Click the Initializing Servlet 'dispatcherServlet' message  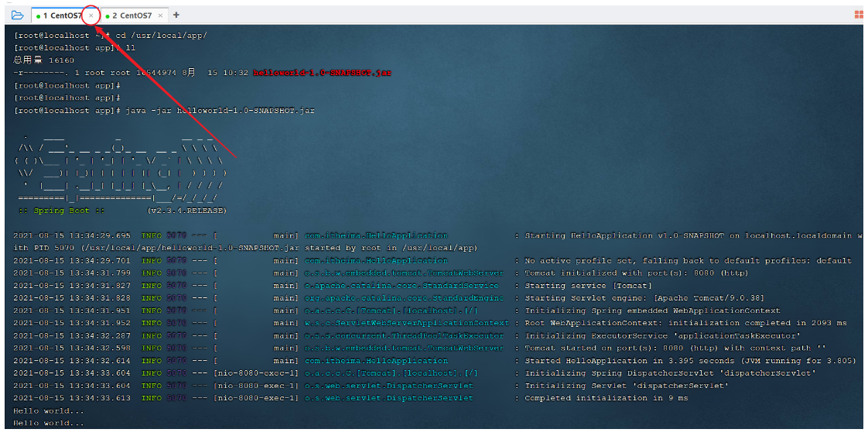click(627, 386)
